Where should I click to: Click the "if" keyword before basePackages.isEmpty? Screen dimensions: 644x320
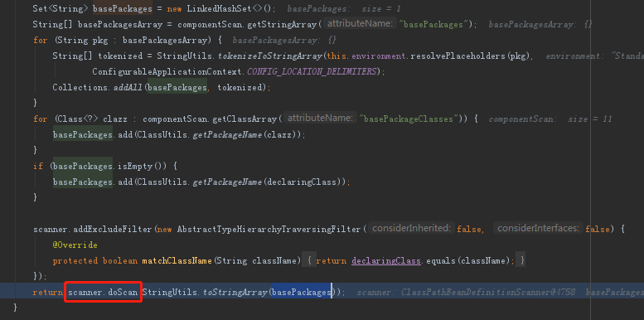pyautogui.click(x=38, y=166)
